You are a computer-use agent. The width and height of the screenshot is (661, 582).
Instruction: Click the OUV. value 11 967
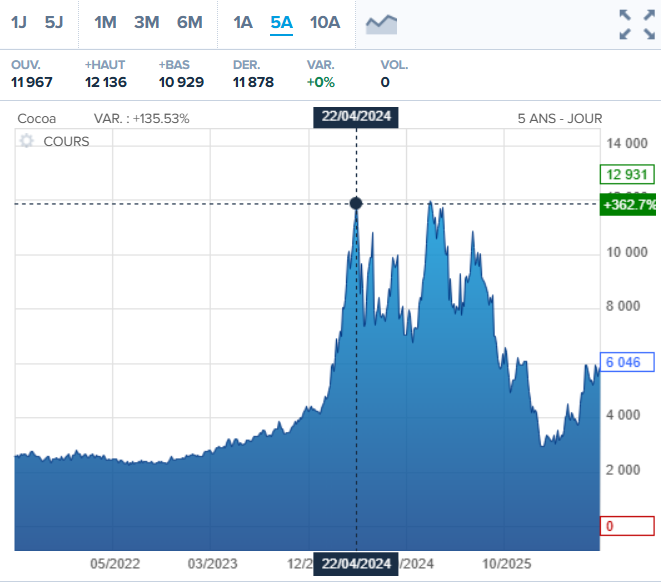click(32, 82)
